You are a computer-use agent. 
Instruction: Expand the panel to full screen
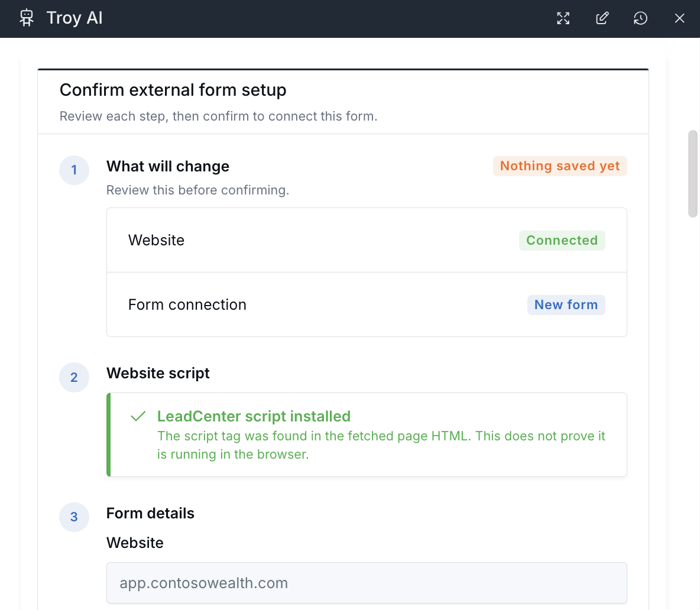[x=563, y=18]
